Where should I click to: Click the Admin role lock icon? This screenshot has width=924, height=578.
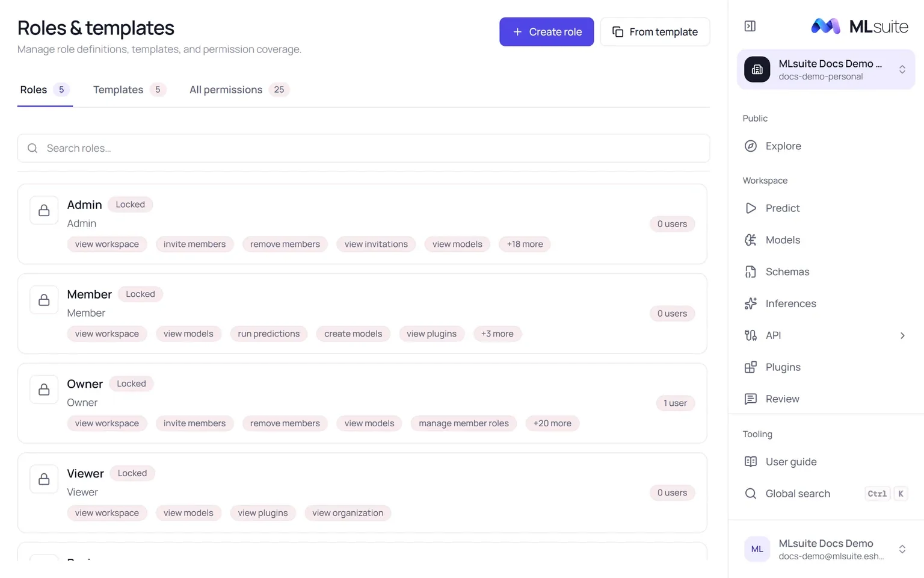[x=44, y=210]
